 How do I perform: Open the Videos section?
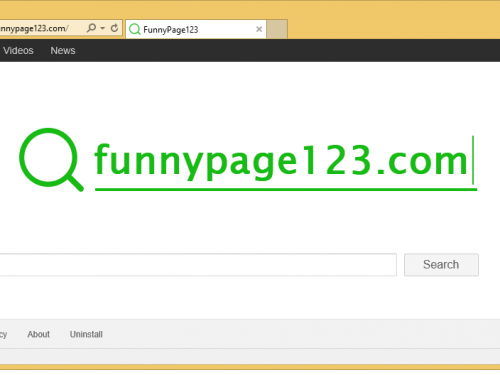click(x=18, y=51)
